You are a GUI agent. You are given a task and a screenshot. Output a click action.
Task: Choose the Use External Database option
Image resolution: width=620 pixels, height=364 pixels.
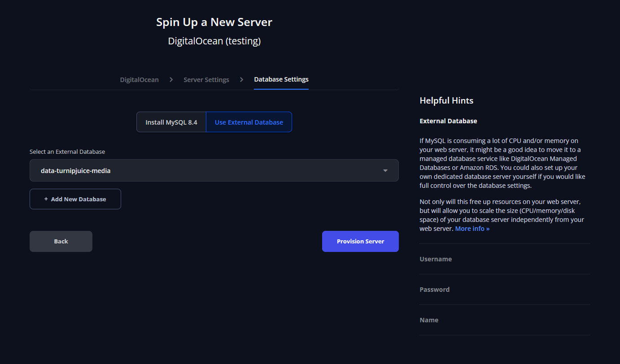249,122
